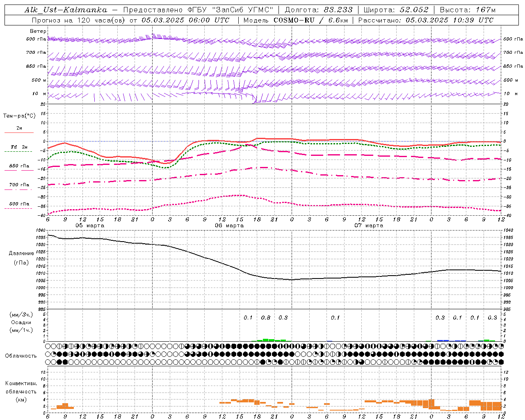525x420 pixels.
Task: Click the 07 марта date label
Action: click(x=369, y=226)
